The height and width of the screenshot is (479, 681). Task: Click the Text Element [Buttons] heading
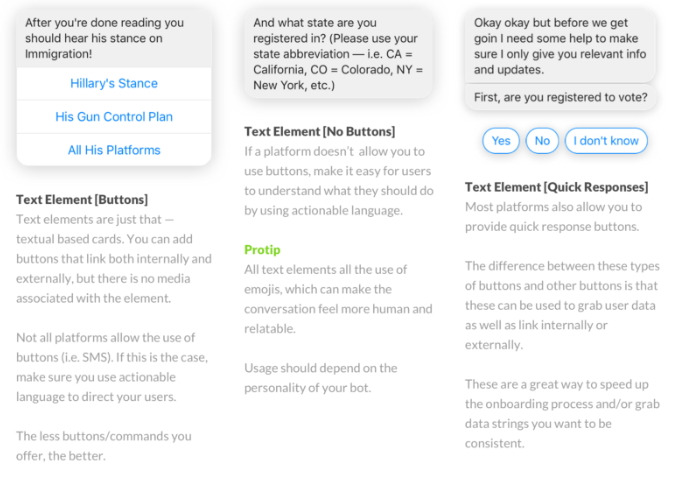(82, 200)
